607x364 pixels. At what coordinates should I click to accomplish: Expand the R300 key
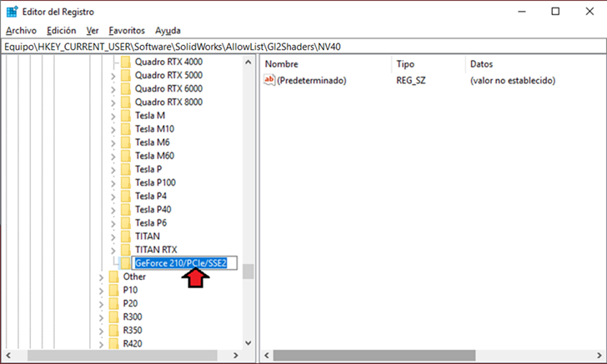pos(101,318)
